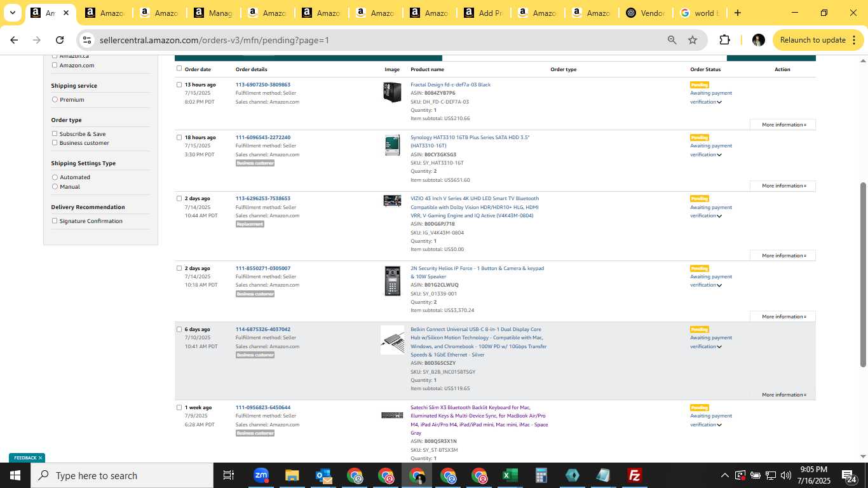Open the network icon in system tray
This screenshot has height=488, width=868.
771,475
